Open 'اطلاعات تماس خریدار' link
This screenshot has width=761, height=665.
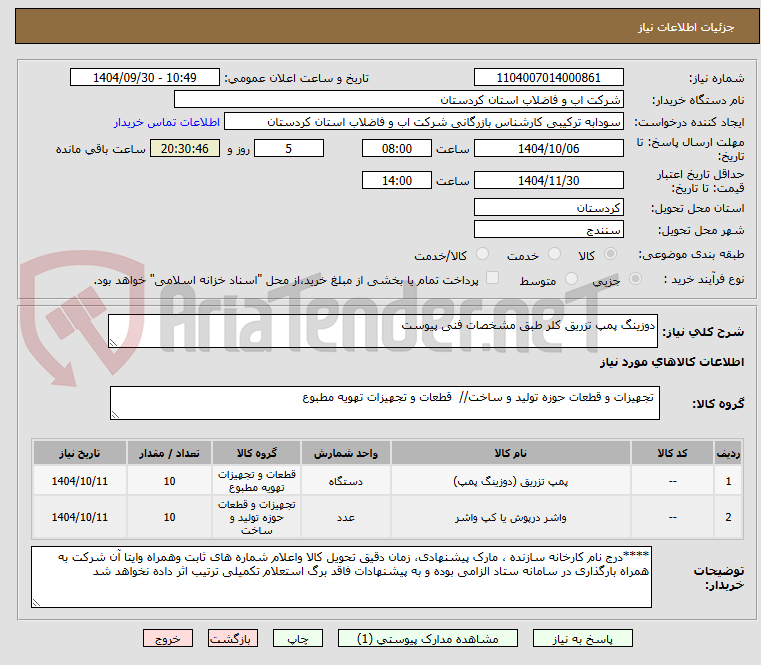[167, 122]
